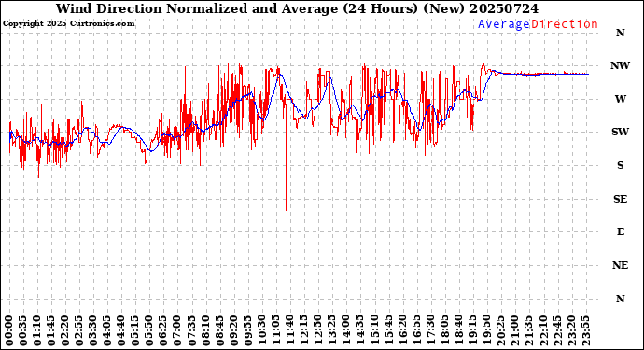Click the 01:45 time axis label
This screenshot has width=644, height=350.
click(x=51, y=330)
